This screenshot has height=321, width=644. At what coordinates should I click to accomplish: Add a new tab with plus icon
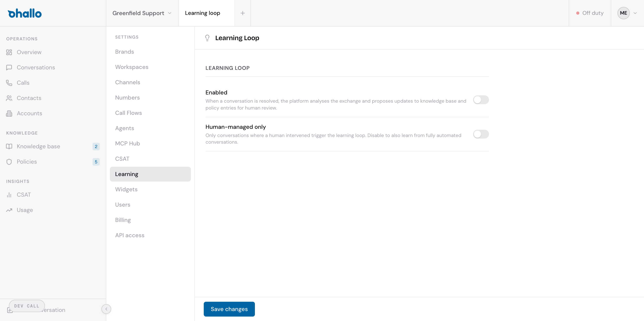pos(242,13)
